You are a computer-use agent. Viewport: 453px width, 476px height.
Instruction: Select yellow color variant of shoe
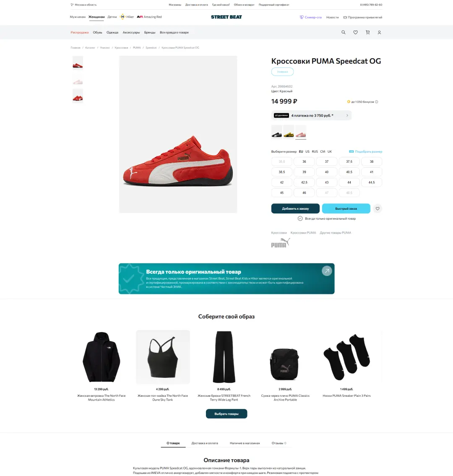tap(289, 132)
